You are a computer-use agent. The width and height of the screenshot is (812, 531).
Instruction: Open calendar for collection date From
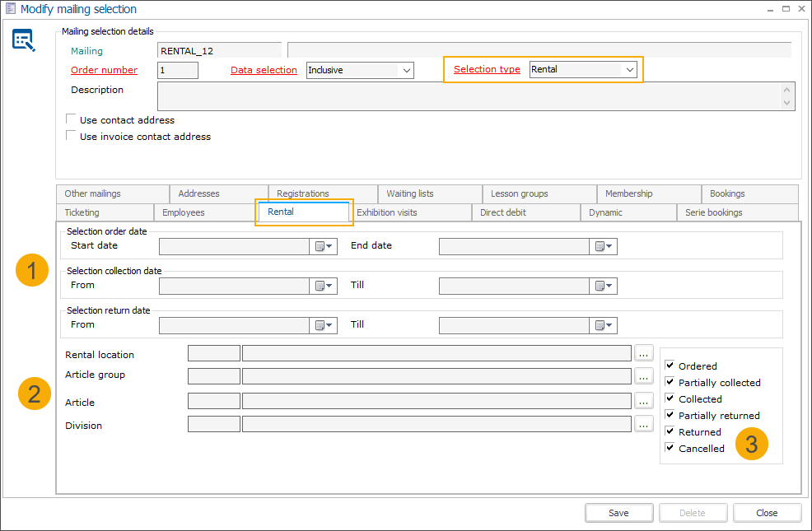tap(324, 286)
